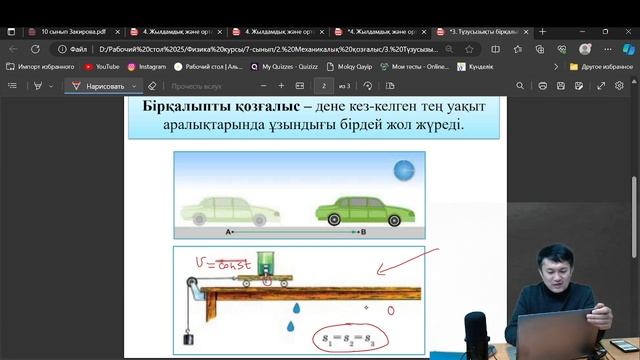Open 'My Quizzes - Quizizz' bookmark
The width and height of the screenshot is (640, 360).
(284, 67)
